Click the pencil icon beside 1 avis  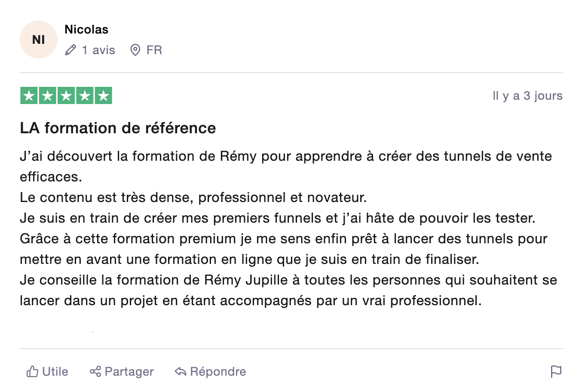(x=70, y=50)
